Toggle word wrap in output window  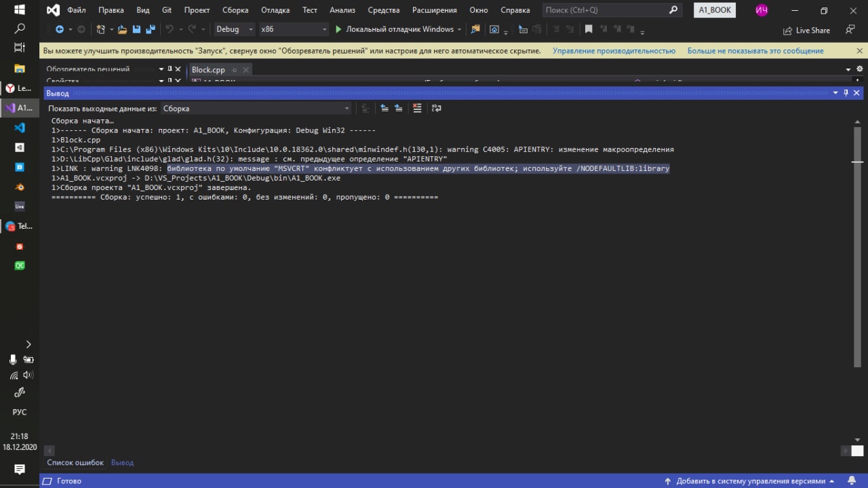click(x=436, y=108)
